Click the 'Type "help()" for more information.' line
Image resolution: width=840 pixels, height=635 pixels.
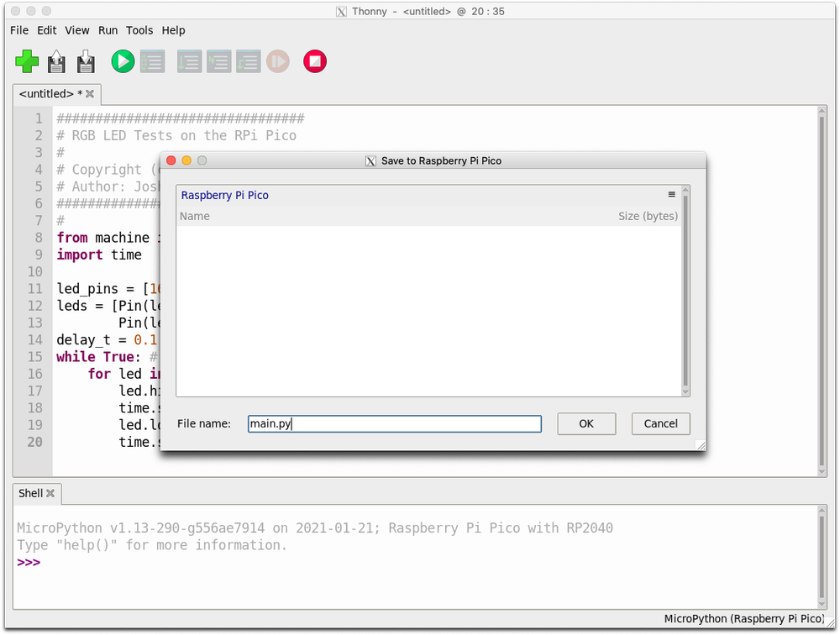click(x=152, y=545)
